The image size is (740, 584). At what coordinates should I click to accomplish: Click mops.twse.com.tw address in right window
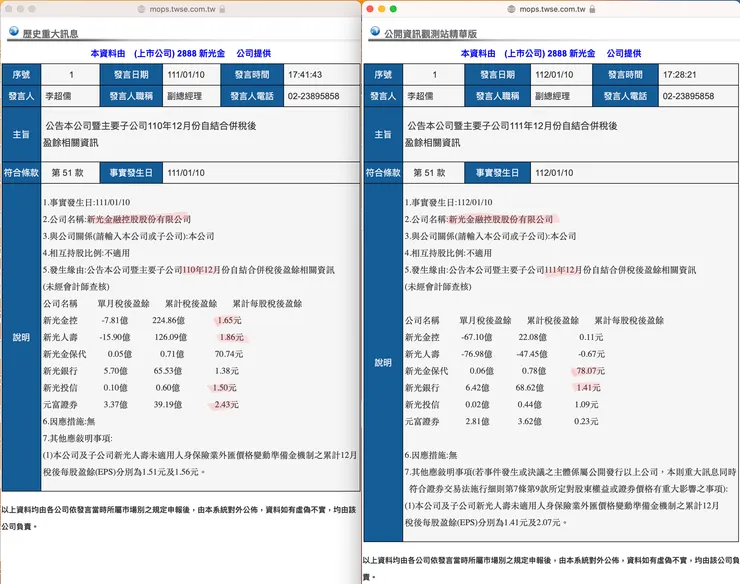click(x=552, y=9)
